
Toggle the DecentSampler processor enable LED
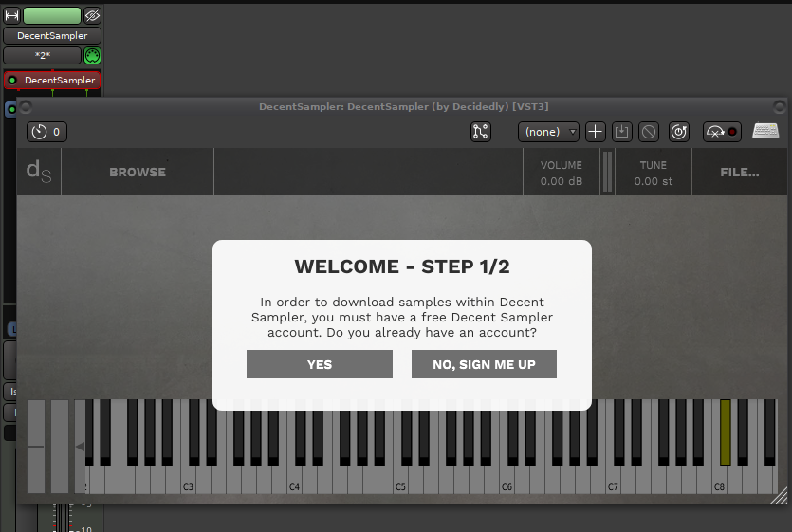pos(12,81)
